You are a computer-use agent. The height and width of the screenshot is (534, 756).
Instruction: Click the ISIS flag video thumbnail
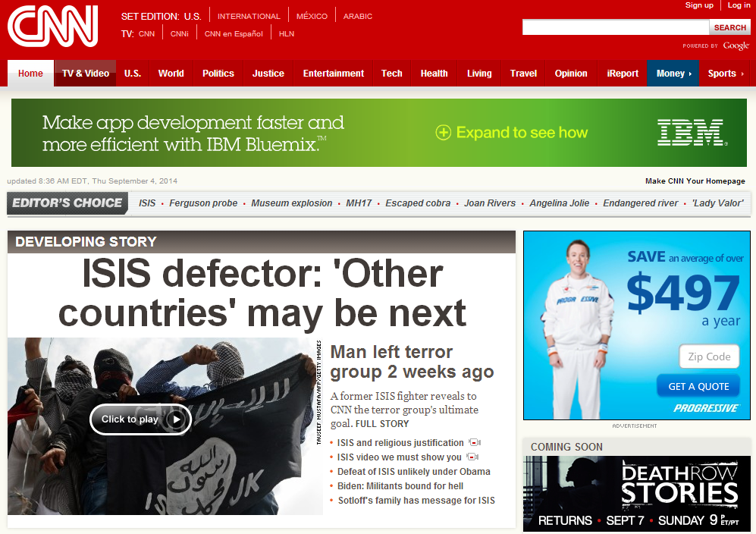coord(165,426)
